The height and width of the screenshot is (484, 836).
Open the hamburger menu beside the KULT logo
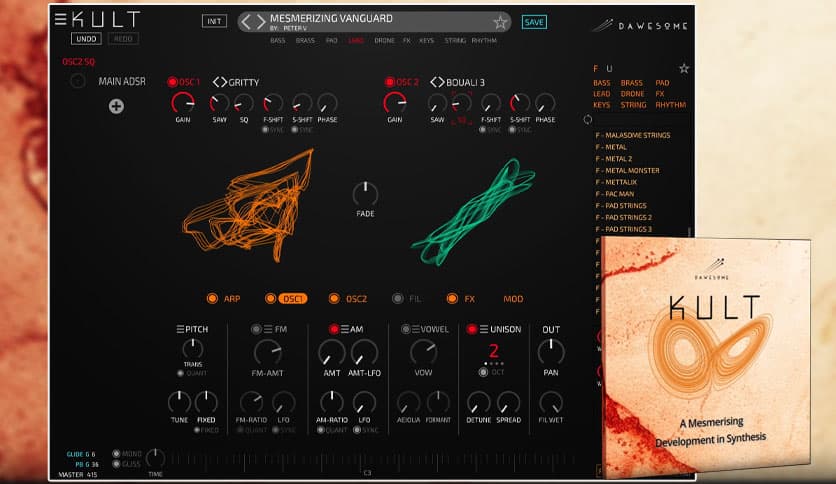coord(60,19)
